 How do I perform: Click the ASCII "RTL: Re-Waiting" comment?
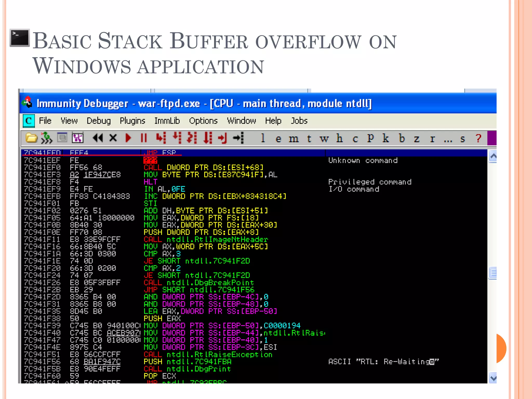pyautogui.click(x=384, y=362)
